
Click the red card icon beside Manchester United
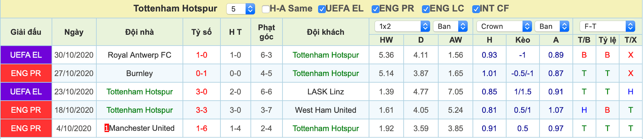click(107, 128)
